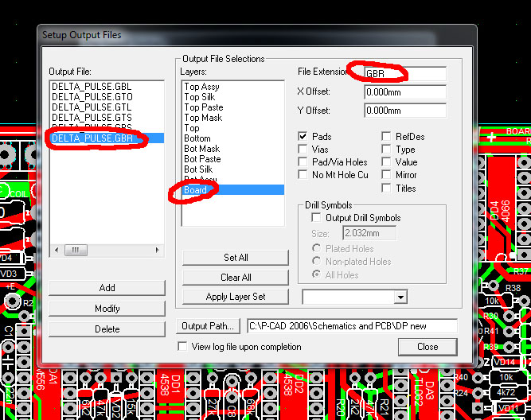The height and width of the screenshot is (420, 531).
Task: Open the layer set dropdown
Action: 400,297
